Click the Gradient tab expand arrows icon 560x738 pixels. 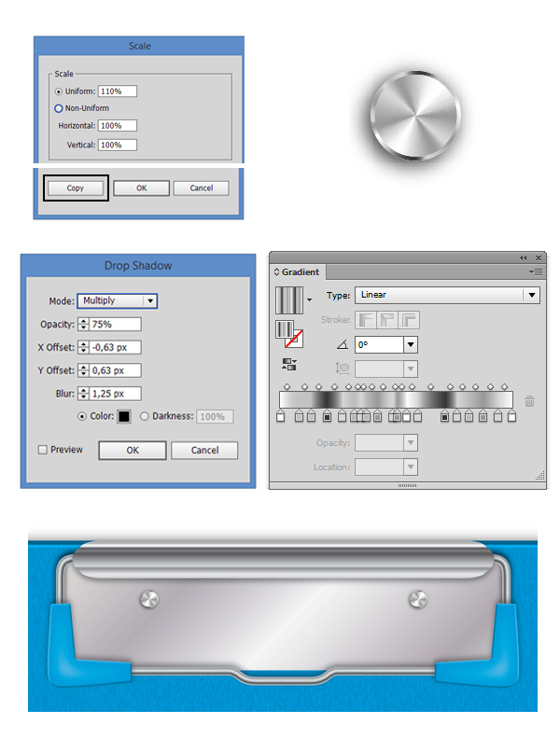276,272
